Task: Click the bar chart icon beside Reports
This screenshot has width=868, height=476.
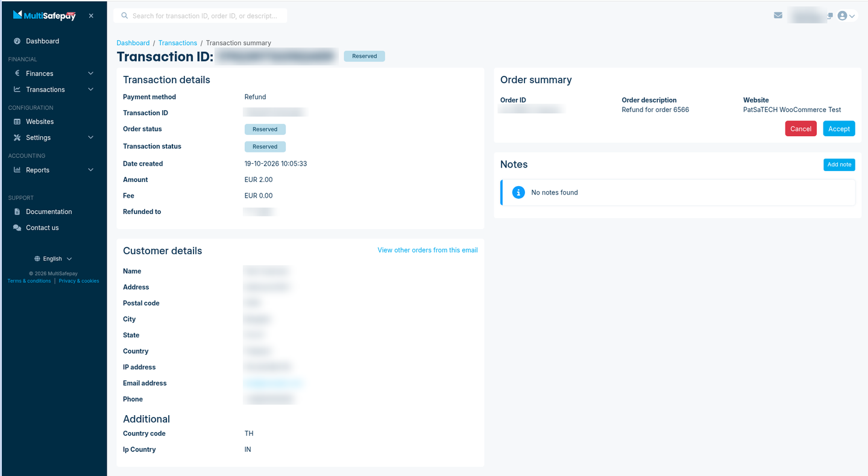Action: pyautogui.click(x=17, y=170)
